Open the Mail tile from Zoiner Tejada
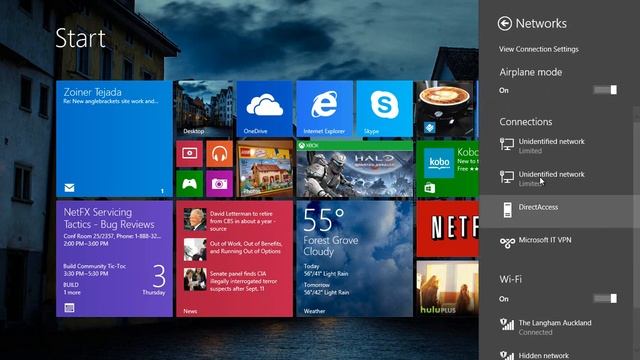Screen dimensions: 640x360 [x=114, y=139]
